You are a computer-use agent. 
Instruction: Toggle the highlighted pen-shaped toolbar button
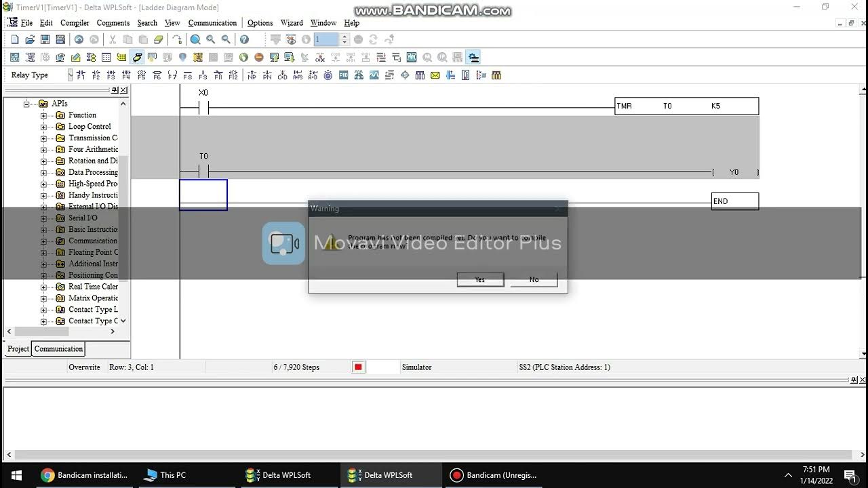[x=137, y=58]
